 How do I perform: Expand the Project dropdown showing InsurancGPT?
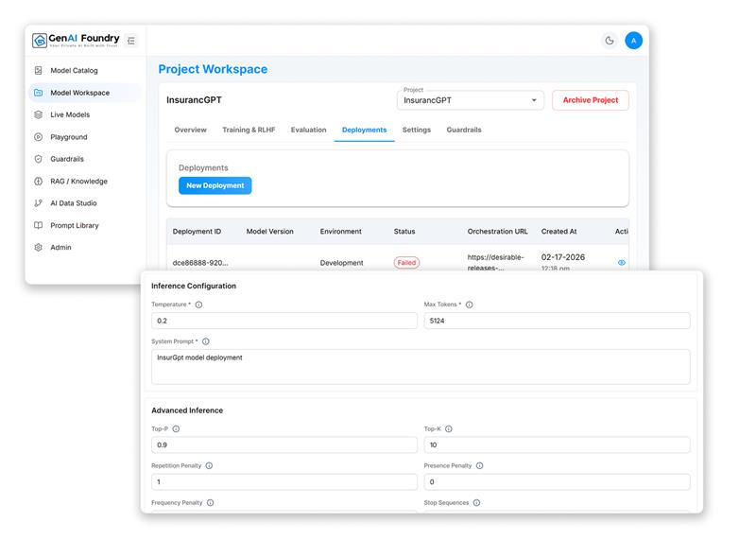[x=471, y=100]
